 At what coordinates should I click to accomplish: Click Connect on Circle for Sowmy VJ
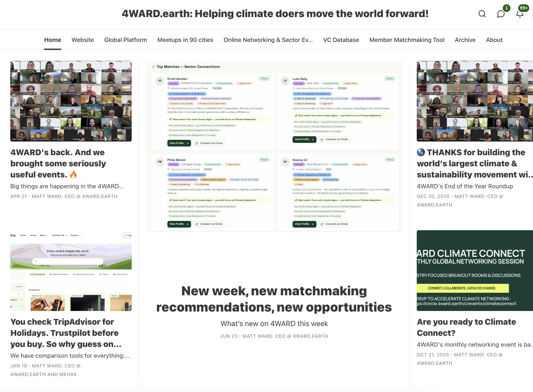(x=334, y=224)
